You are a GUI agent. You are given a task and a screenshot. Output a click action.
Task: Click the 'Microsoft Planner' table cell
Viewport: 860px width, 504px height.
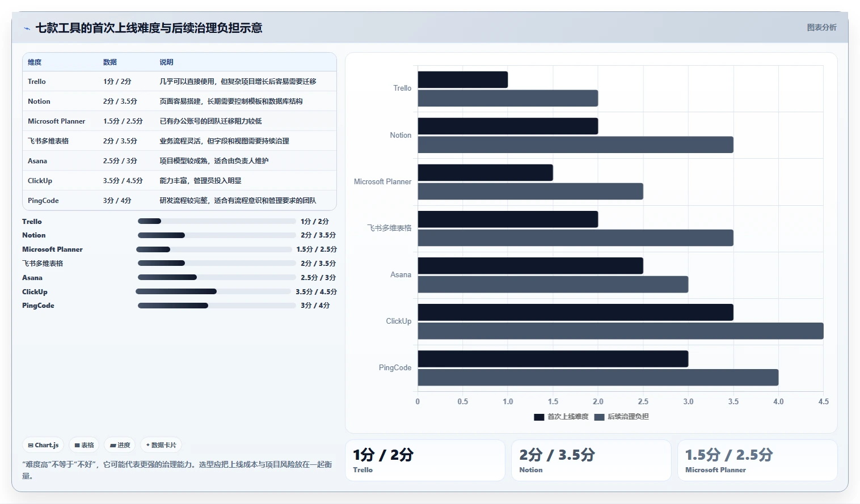point(57,121)
